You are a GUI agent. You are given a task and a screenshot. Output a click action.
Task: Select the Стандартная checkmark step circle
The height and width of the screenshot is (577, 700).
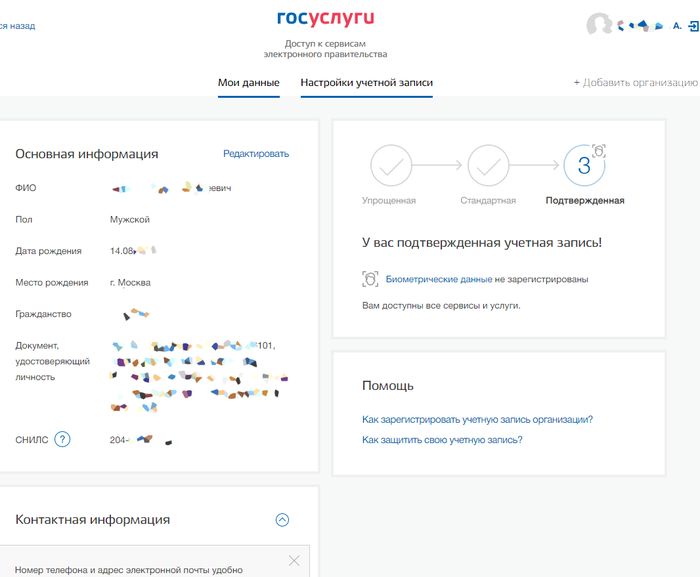[488, 166]
